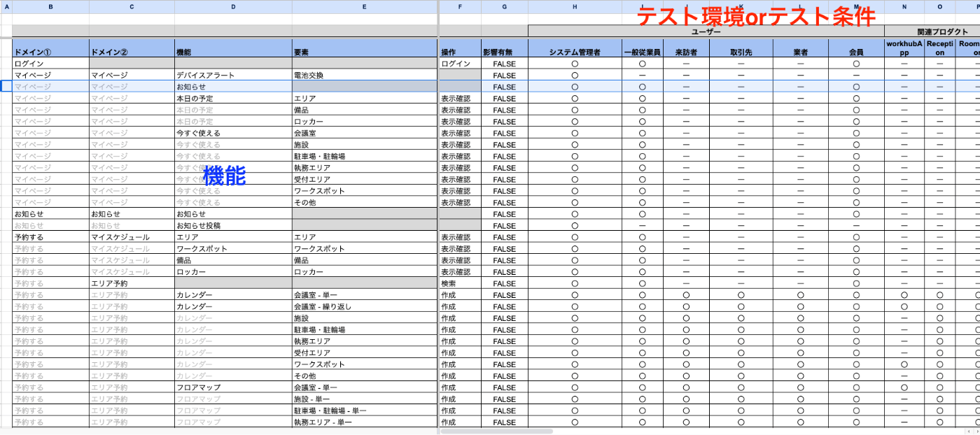Click the ドメイン② header cell
980x435 pixels.
[x=132, y=48]
